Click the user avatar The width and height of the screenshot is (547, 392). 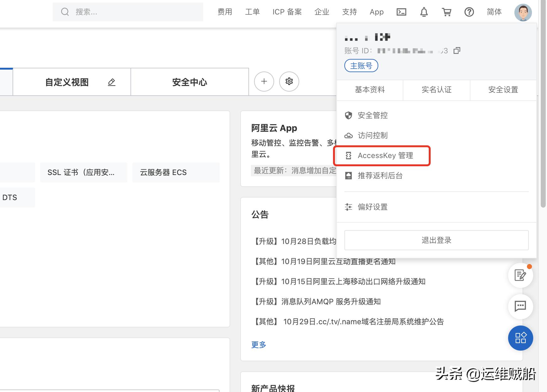pos(523,12)
